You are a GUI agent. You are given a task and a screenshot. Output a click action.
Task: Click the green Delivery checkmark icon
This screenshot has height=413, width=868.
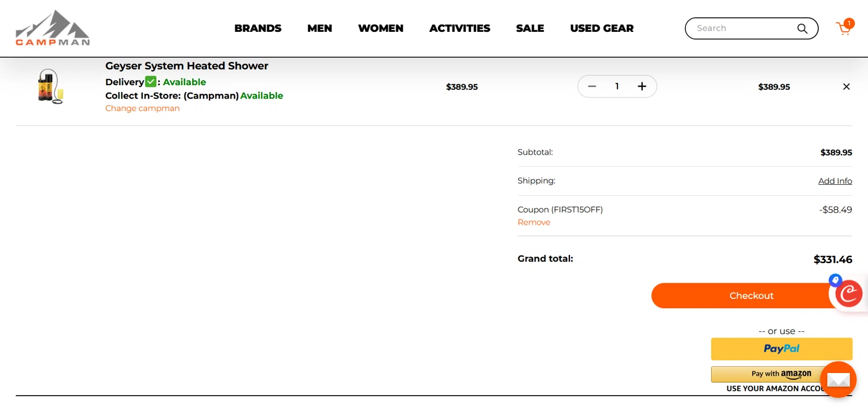point(150,82)
